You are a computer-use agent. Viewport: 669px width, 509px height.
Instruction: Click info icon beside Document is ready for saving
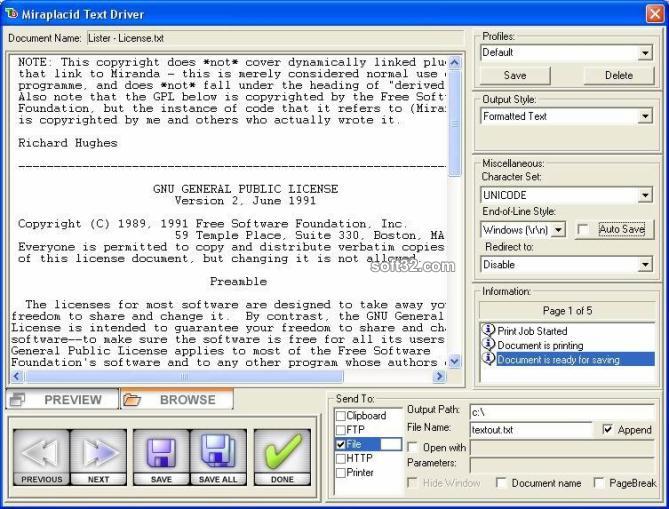point(488,358)
